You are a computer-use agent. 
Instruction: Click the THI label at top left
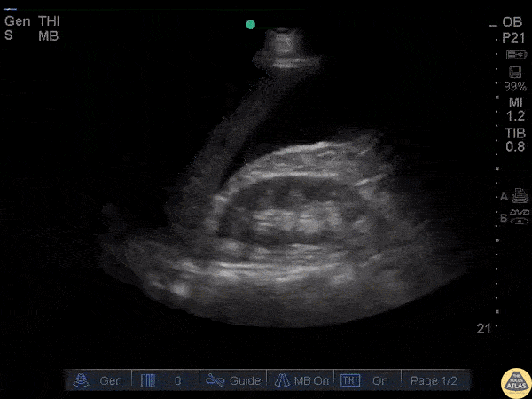click(49, 21)
